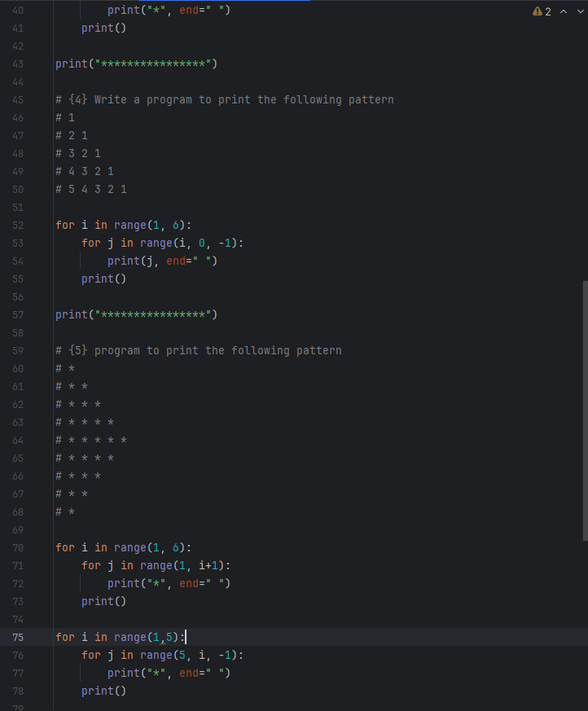Click print star statement on line 72
This screenshot has width=588, height=711.
(169, 584)
